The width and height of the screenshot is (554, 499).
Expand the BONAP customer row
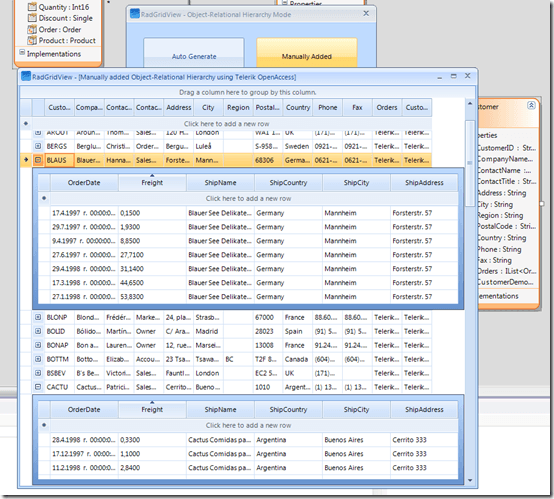click(x=38, y=345)
